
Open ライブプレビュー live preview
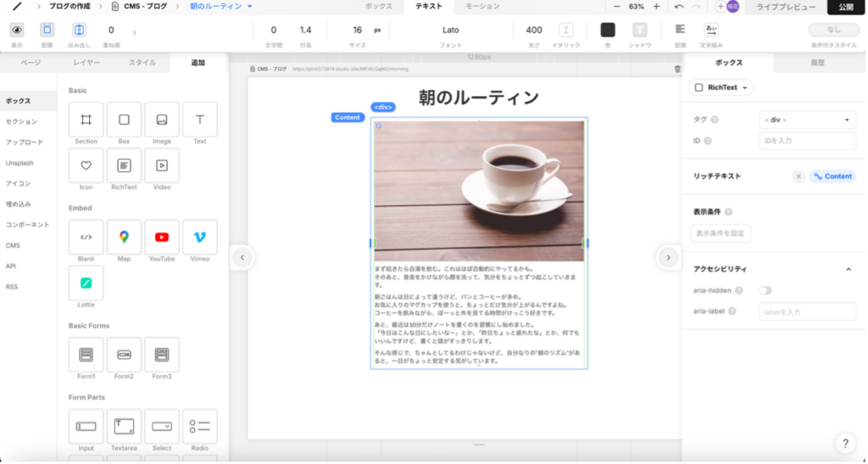pos(786,7)
